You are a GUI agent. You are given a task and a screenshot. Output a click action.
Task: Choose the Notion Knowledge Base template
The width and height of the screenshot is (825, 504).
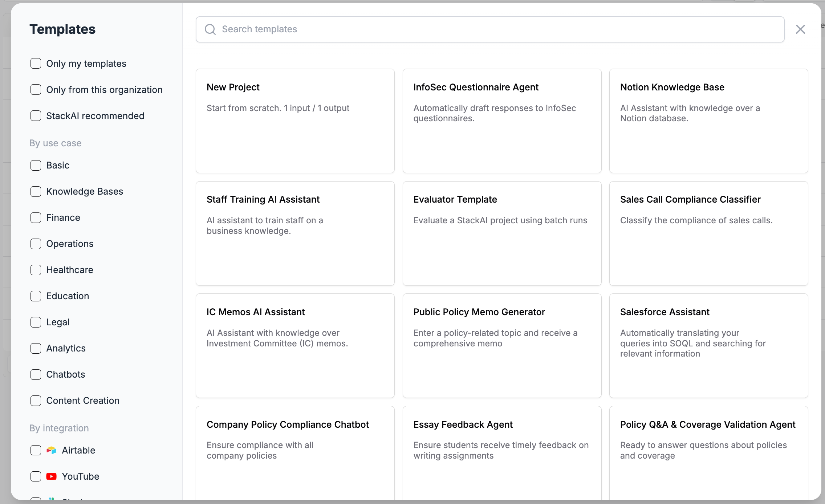point(708,121)
